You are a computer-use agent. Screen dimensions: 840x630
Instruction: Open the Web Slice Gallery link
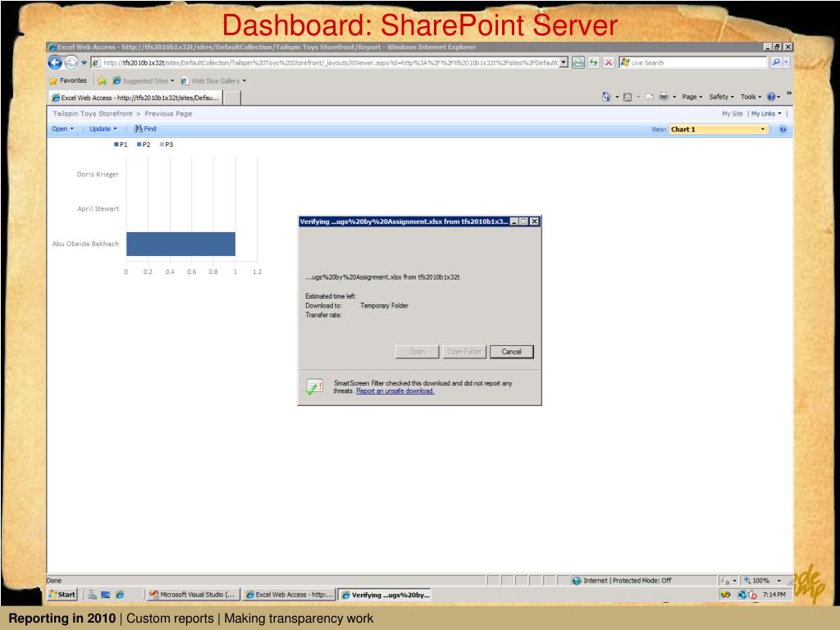213,81
